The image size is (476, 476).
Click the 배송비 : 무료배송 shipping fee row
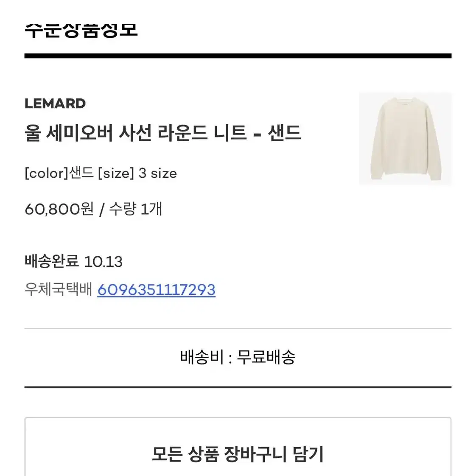tap(238, 357)
